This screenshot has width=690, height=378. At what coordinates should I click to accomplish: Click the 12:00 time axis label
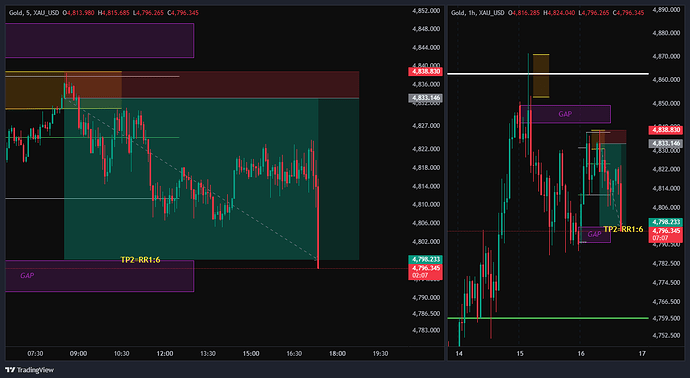(x=165, y=353)
